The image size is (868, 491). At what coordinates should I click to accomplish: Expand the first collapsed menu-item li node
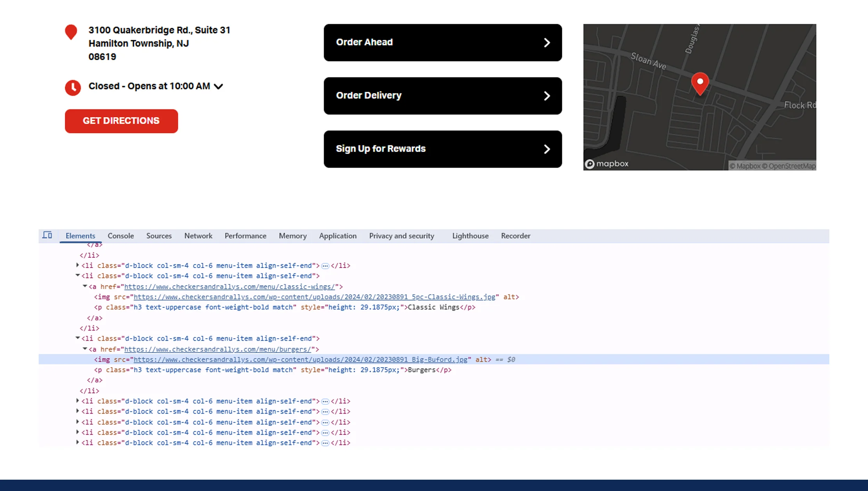click(77, 265)
